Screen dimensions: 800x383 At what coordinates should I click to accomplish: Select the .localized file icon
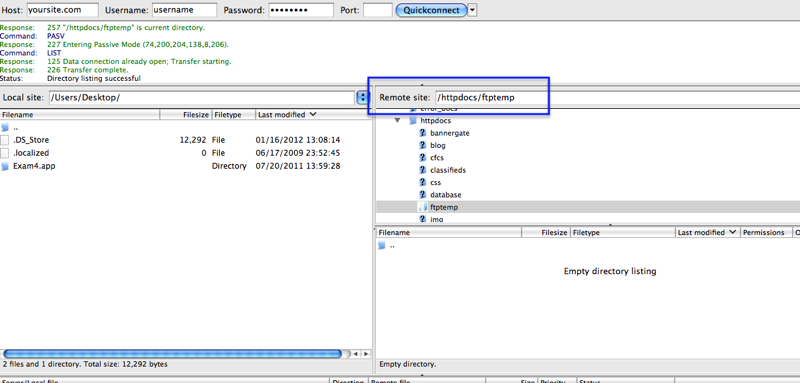(x=5, y=153)
